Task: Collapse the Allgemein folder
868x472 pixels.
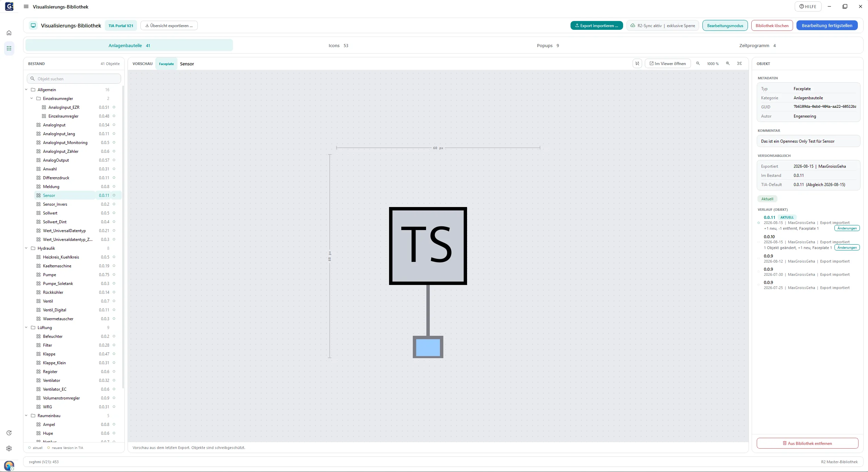Action: [26, 89]
